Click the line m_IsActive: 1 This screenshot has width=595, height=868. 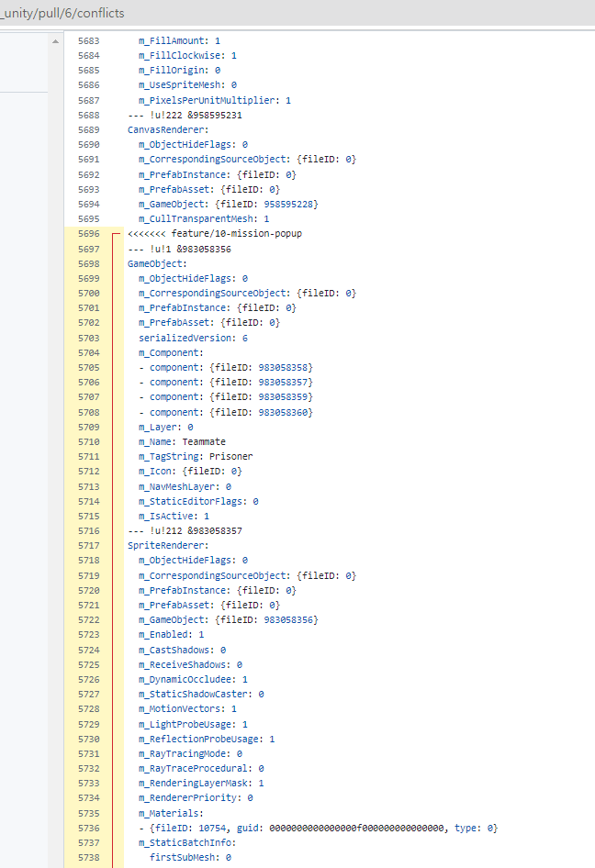click(x=174, y=516)
